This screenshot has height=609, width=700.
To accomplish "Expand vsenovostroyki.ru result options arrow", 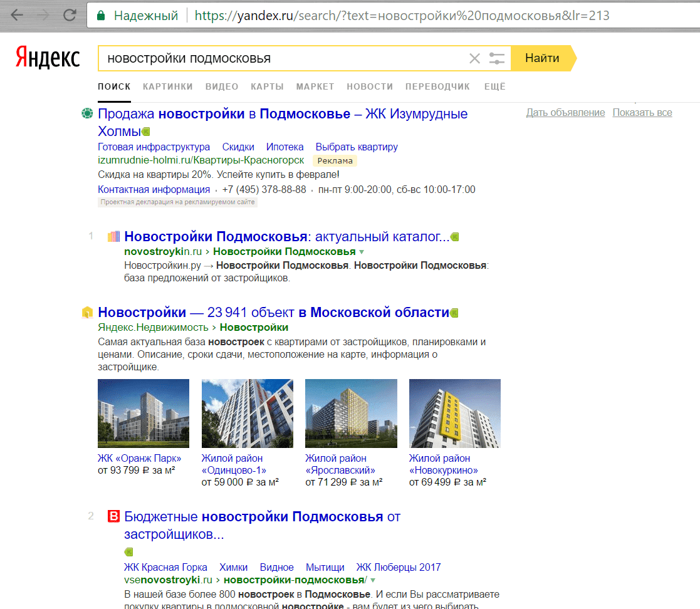I will pyautogui.click(x=373, y=580).
